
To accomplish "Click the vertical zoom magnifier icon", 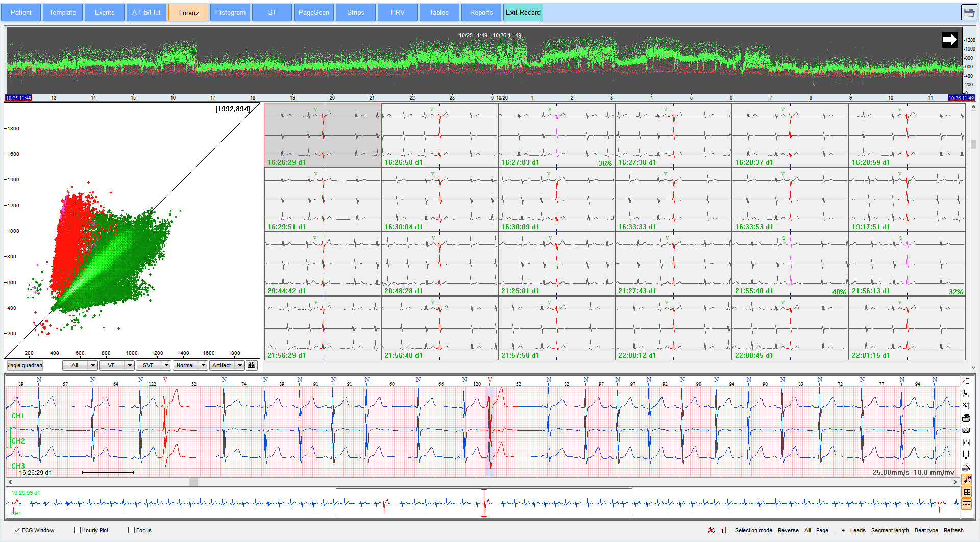I will point(966,406).
